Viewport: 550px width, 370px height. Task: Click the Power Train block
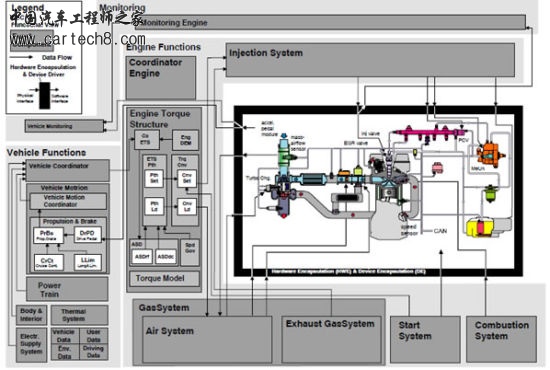67,289
